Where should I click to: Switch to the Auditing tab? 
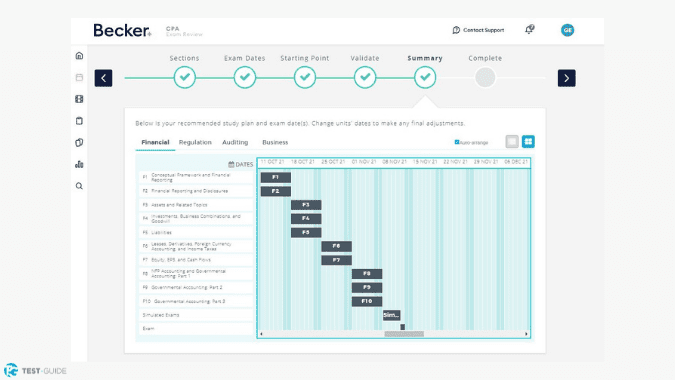[235, 142]
